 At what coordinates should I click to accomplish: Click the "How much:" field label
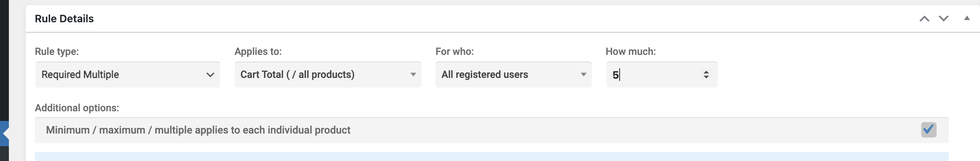click(630, 52)
